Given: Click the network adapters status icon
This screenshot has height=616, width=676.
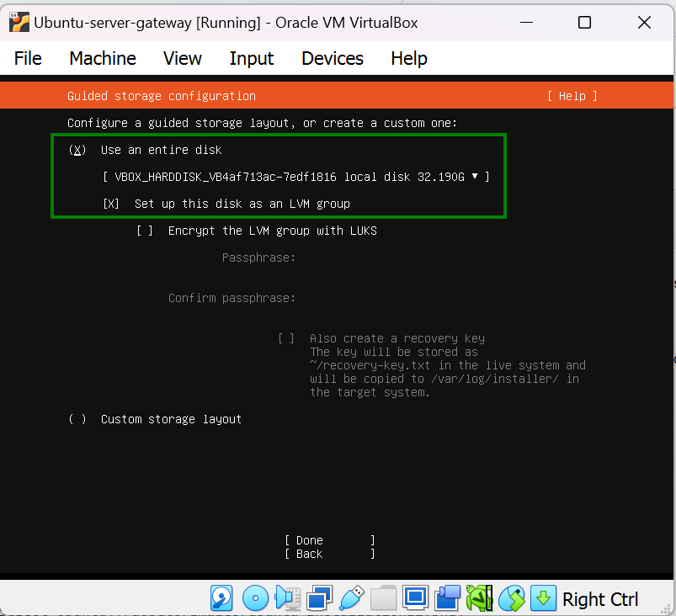Looking at the screenshot, I should [319, 597].
